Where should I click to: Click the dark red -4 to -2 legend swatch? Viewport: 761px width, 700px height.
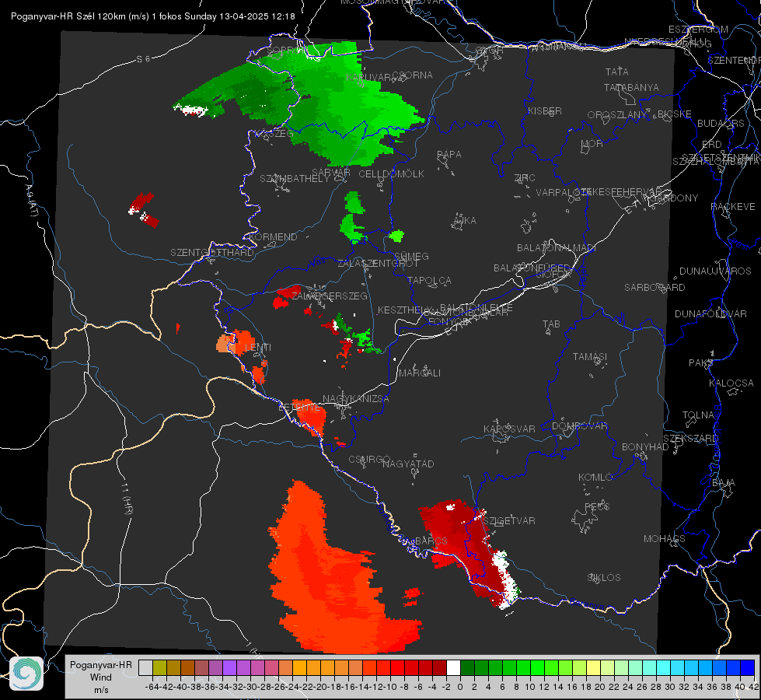coord(439,667)
